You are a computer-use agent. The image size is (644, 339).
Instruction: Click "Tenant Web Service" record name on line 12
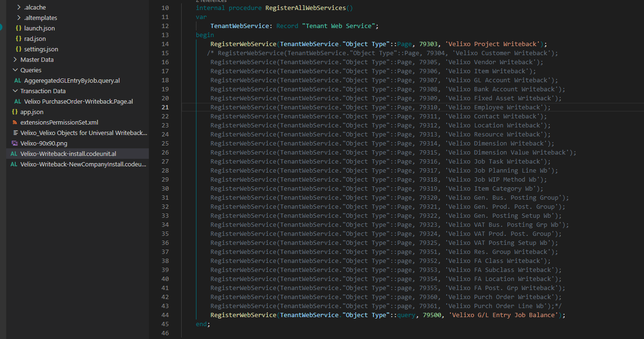(x=338, y=26)
